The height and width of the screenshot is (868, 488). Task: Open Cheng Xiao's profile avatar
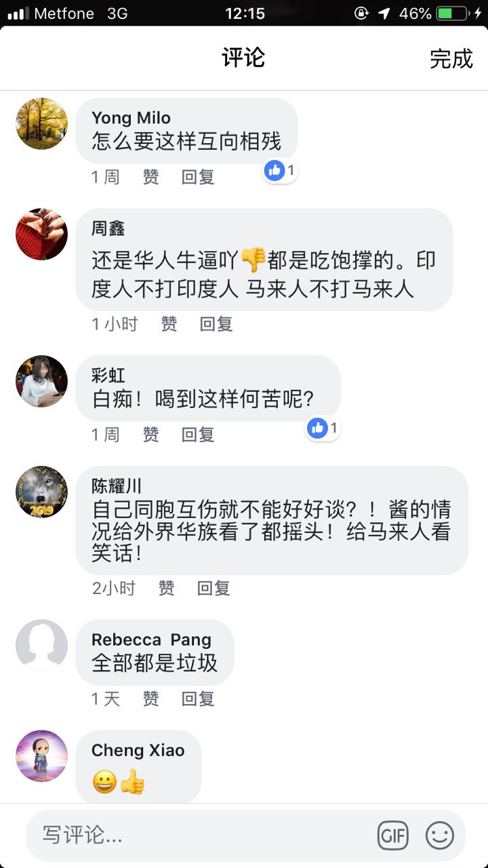pyautogui.click(x=42, y=756)
